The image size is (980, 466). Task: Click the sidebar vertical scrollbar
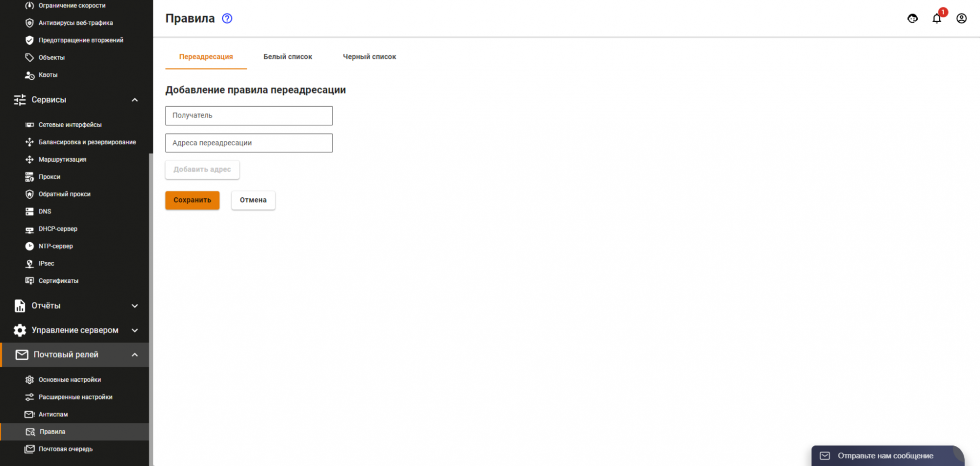pyautogui.click(x=151, y=309)
